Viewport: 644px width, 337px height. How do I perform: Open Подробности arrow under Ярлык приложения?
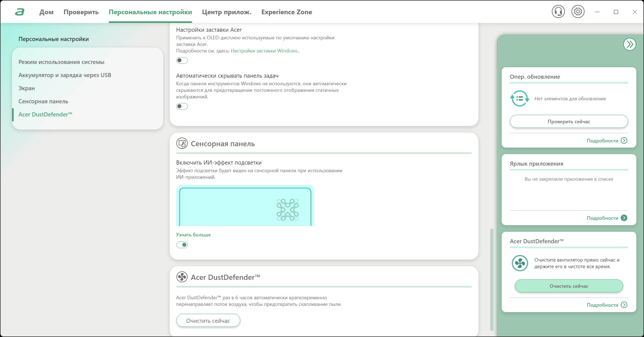click(x=624, y=218)
